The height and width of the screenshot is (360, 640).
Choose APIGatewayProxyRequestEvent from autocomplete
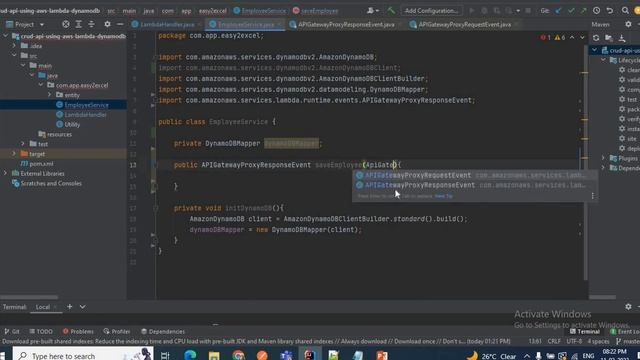point(475,175)
